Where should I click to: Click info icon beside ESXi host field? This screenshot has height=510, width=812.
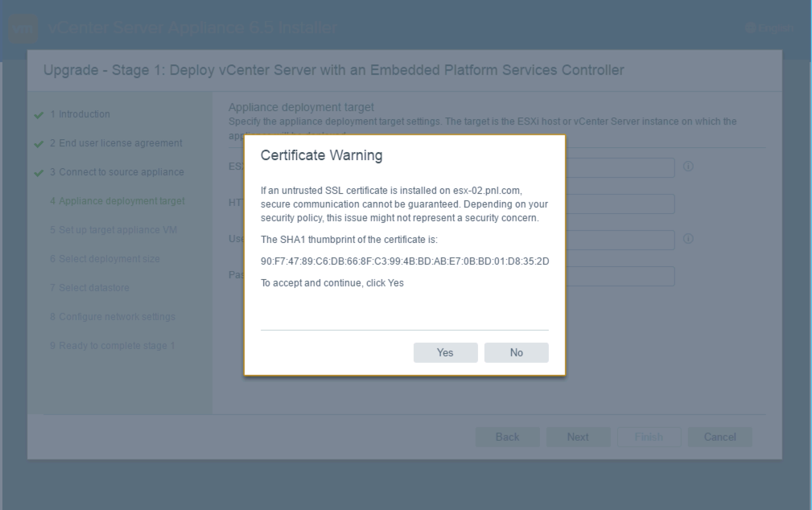688,167
